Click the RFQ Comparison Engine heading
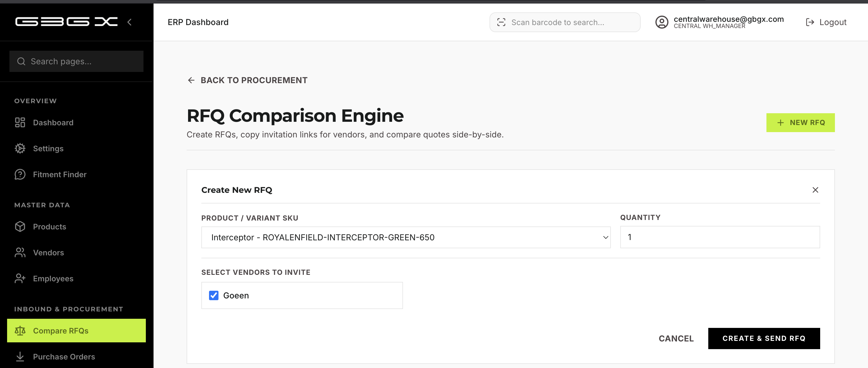The image size is (868, 368). [295, 116]
